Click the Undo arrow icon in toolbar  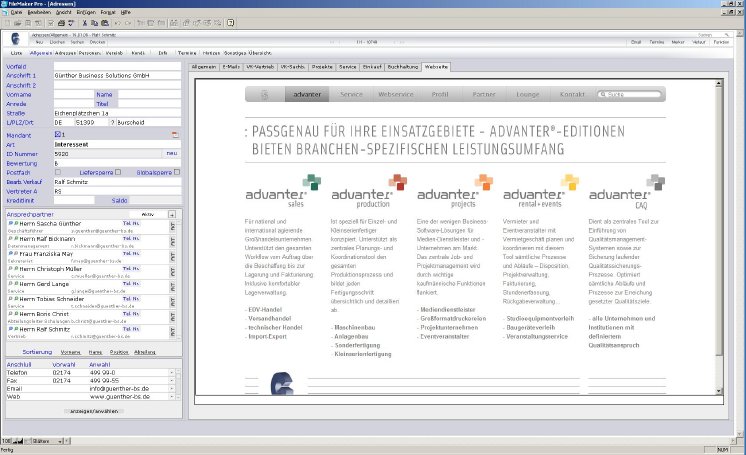pos(118,23)
